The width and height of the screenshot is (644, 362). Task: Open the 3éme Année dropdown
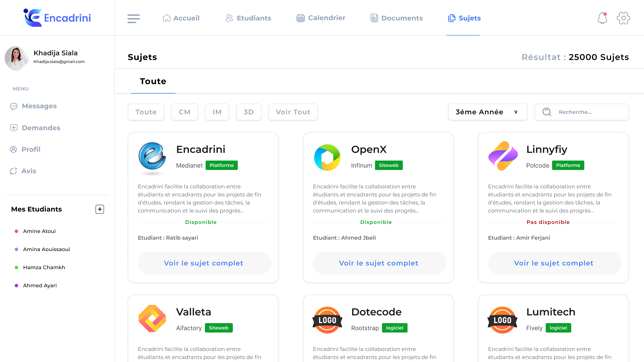[488, 112]
